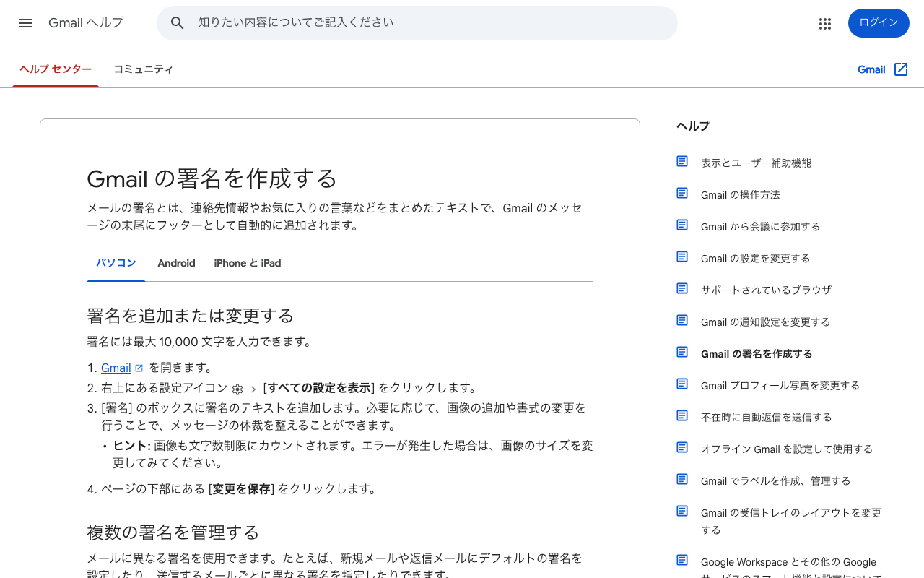Open the Google apps grid
The height and width of the screenshot is (578, 924).
point(825,23)
